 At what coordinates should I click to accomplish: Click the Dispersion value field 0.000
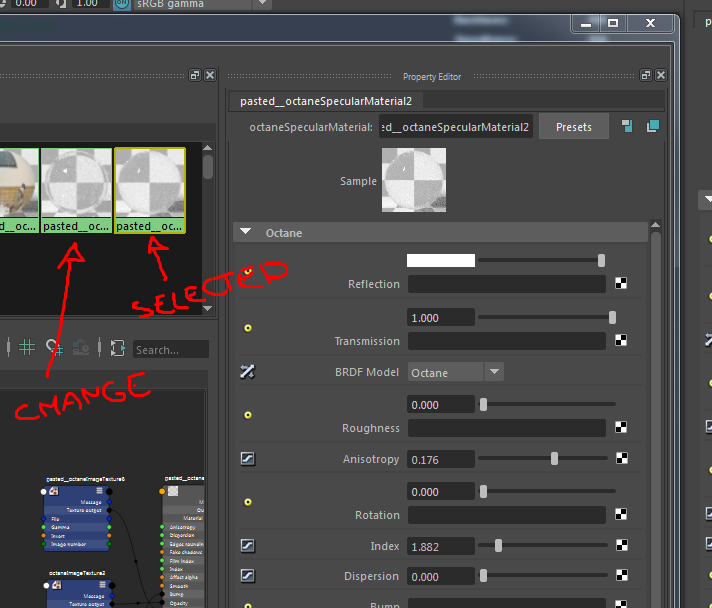coord(441,576)
